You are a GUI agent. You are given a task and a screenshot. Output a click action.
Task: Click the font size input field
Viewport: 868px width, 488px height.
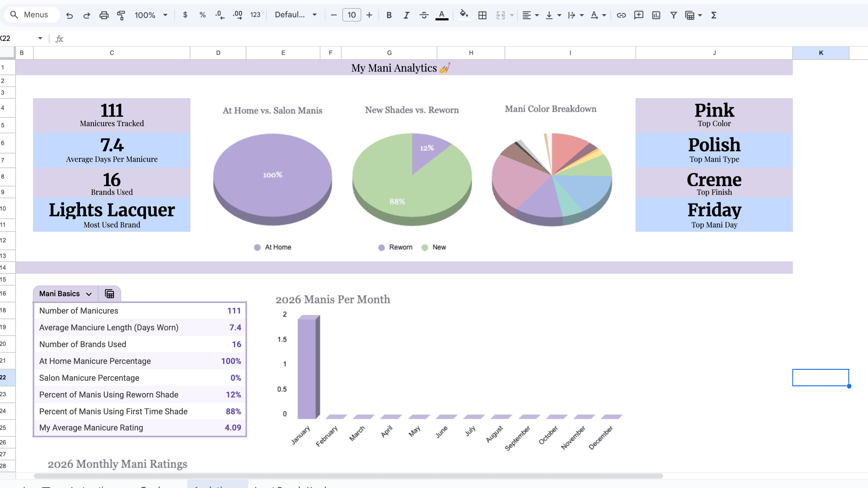point(352,15)
